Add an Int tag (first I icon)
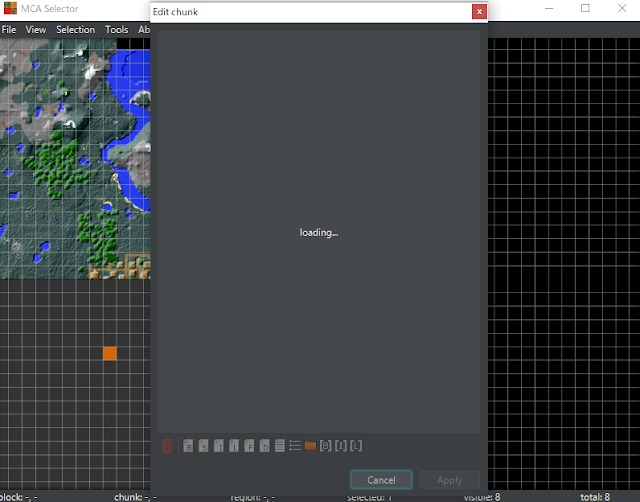The image size is (640, 502). click(x=218, y=446)
